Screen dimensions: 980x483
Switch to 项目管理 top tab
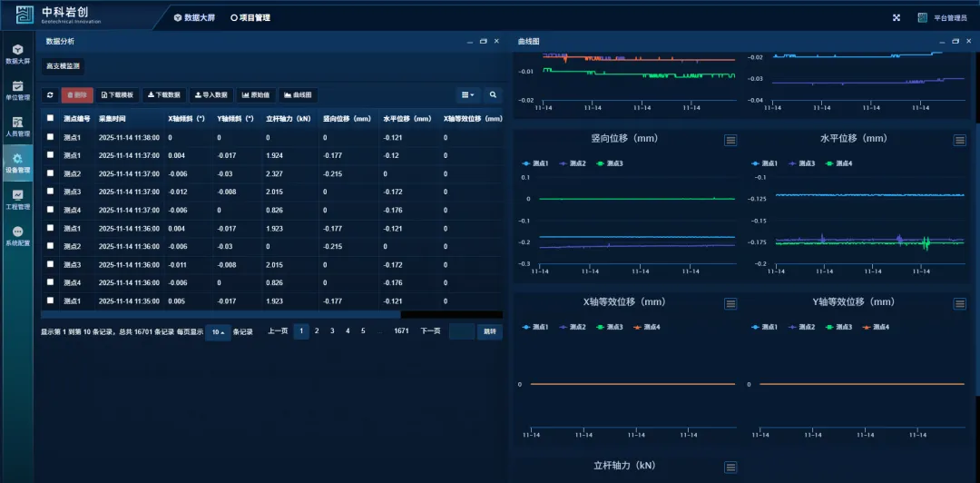pos(250,17)
